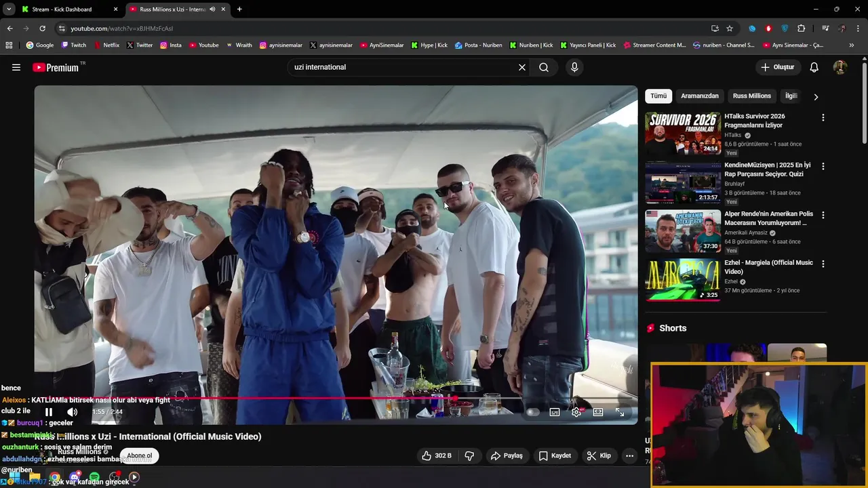868x488 pixels.
Task: Switch to theater mode view
Action: tap(598, 412)
